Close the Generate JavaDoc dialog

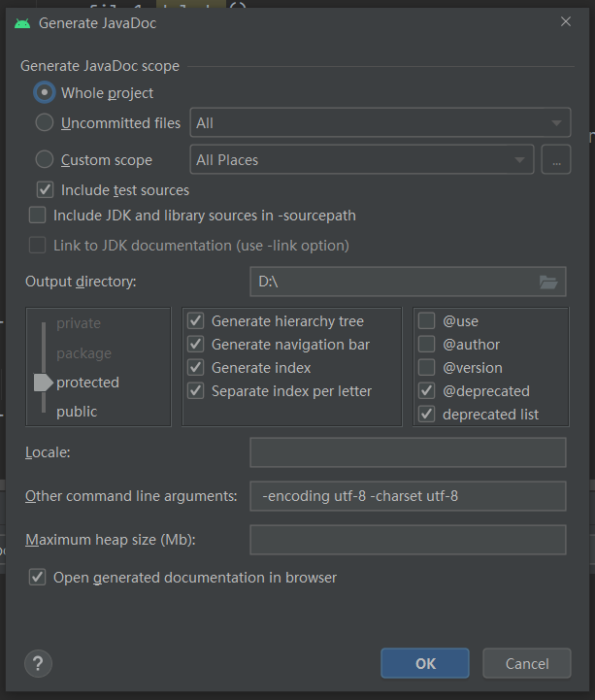566,21
